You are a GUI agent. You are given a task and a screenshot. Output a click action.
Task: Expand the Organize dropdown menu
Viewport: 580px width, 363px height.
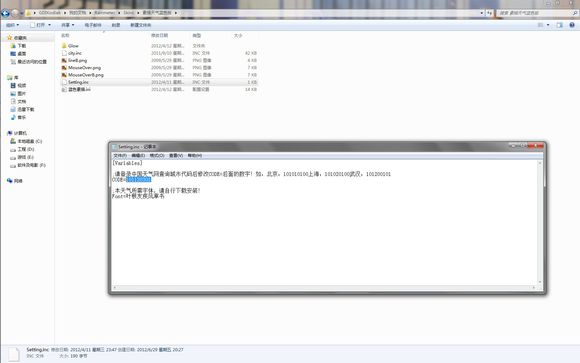pyautogui.click(x=12, y=25)
